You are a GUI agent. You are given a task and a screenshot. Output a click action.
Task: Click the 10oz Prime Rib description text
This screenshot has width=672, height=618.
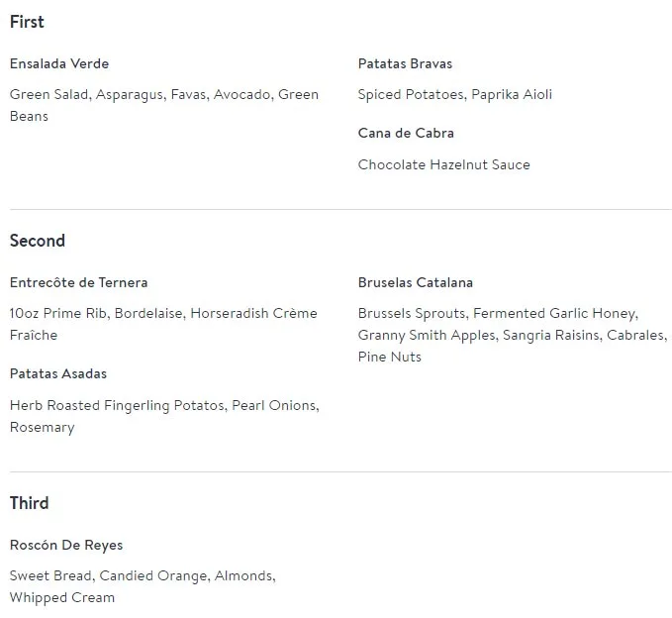tap(163, 314)
